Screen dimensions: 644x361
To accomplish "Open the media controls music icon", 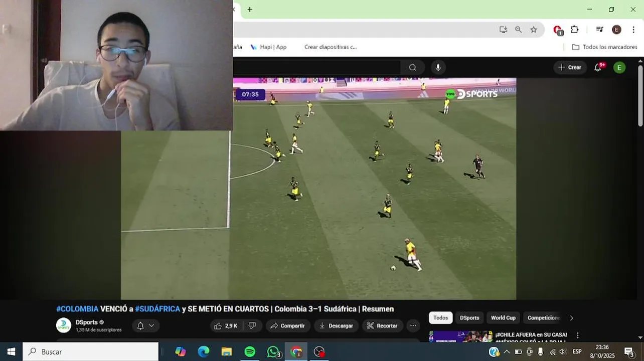I will tap(599, 30).
